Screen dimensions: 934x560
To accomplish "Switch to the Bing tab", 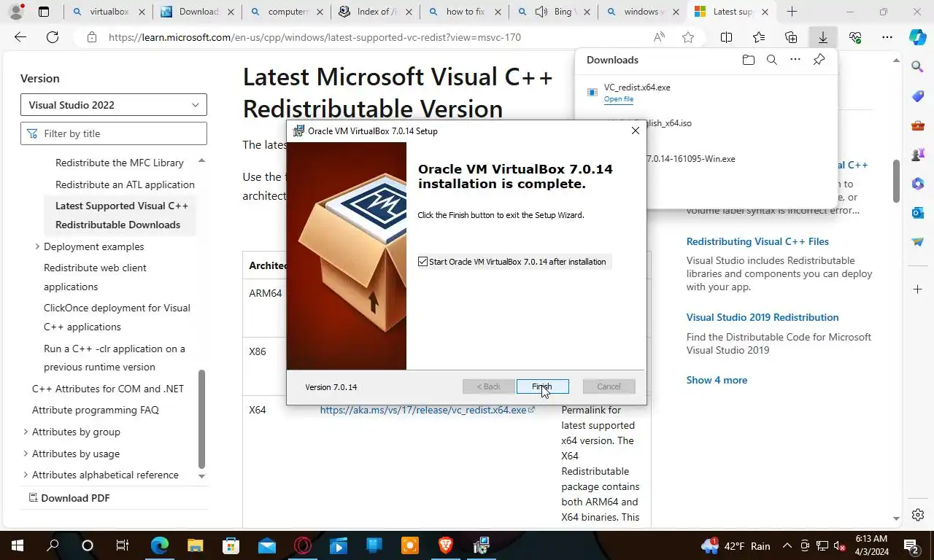I will [554, 12].
